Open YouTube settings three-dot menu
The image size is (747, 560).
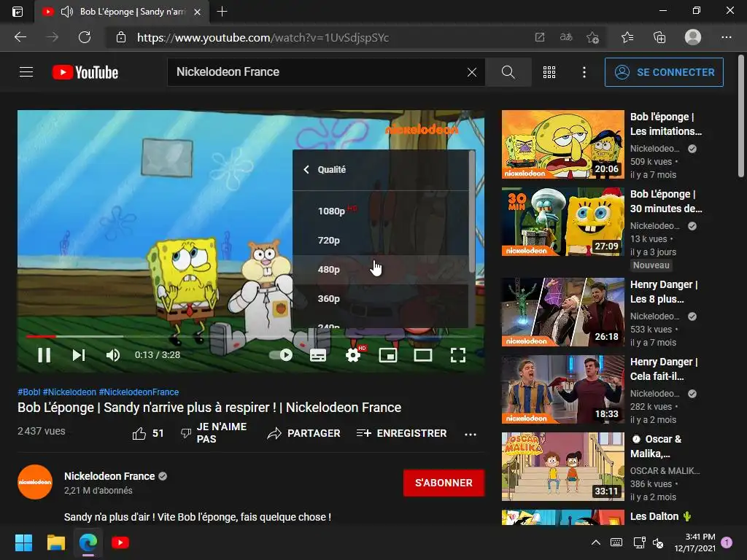click(584, 72)
